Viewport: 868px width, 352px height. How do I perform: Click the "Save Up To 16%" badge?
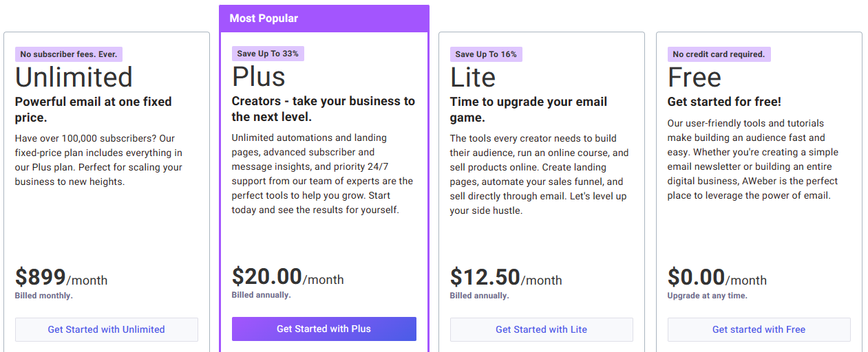[486, 54]
